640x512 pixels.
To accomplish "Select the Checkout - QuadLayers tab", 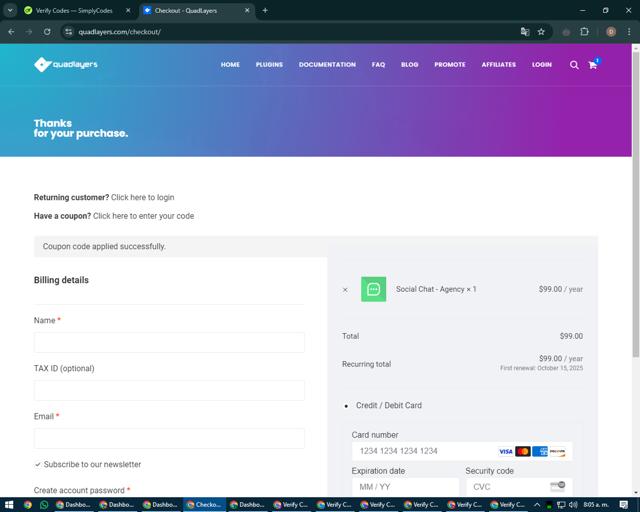I will (x=185, y=11).
